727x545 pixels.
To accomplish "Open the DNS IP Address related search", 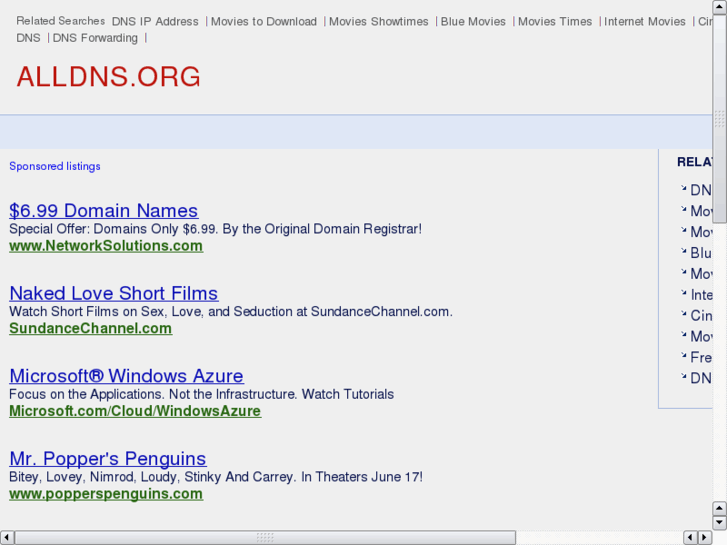I will [x=155, y=21].
